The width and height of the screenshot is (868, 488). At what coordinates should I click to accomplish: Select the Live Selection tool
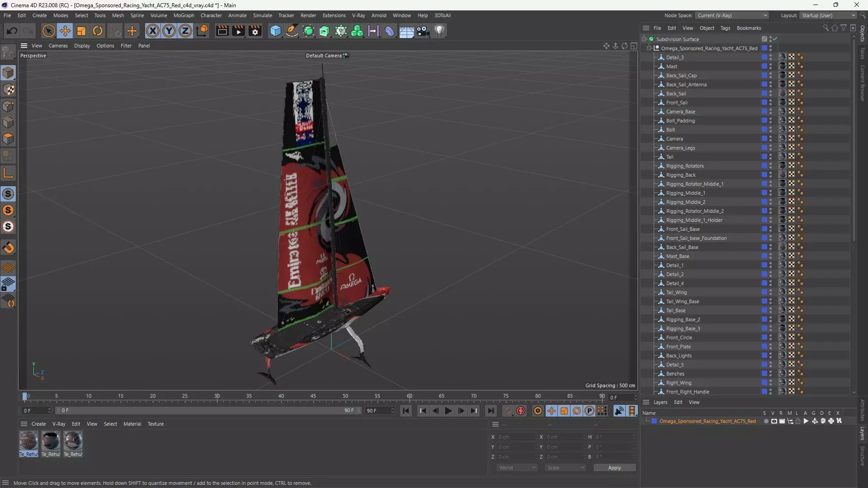click(48, 31)
